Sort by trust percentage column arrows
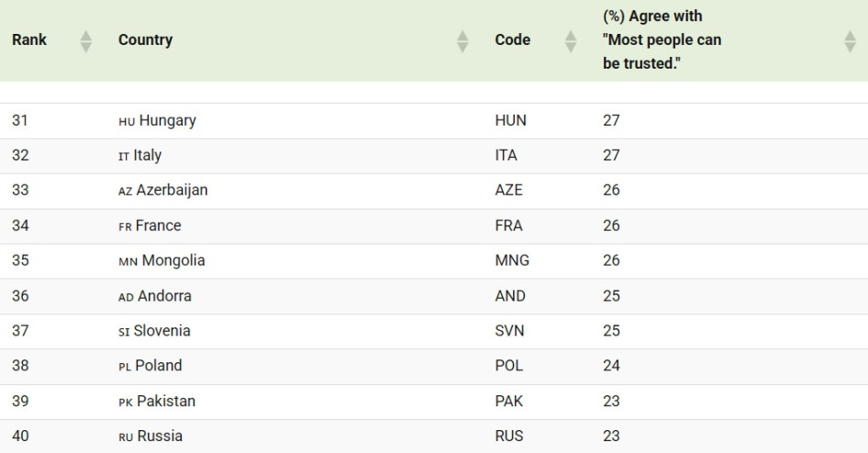The height and width of the screenshot is (453, 868). pos(849,40)
